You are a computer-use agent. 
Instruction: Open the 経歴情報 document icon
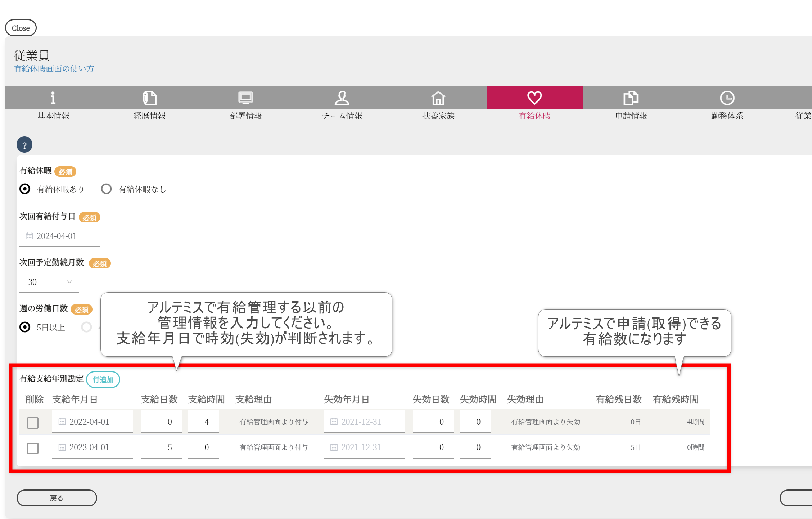149,98
